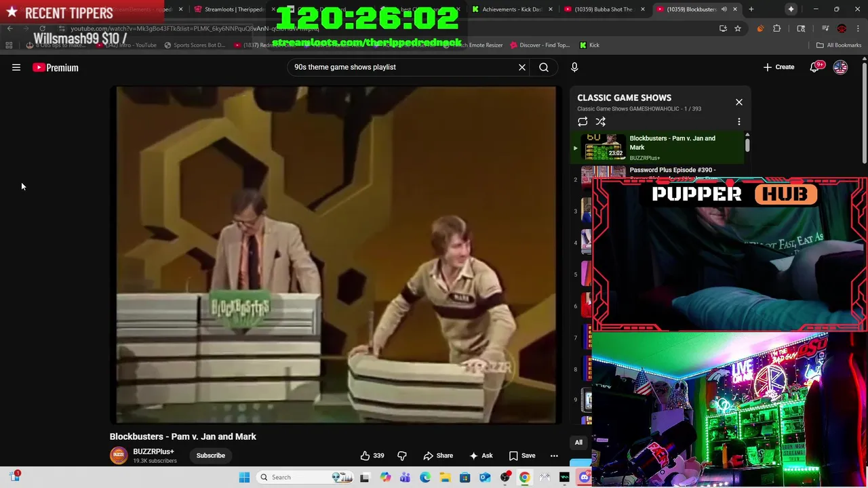Open Discord from the taskbar
This screenshot has height=488, width=868.
click(584, 477)
